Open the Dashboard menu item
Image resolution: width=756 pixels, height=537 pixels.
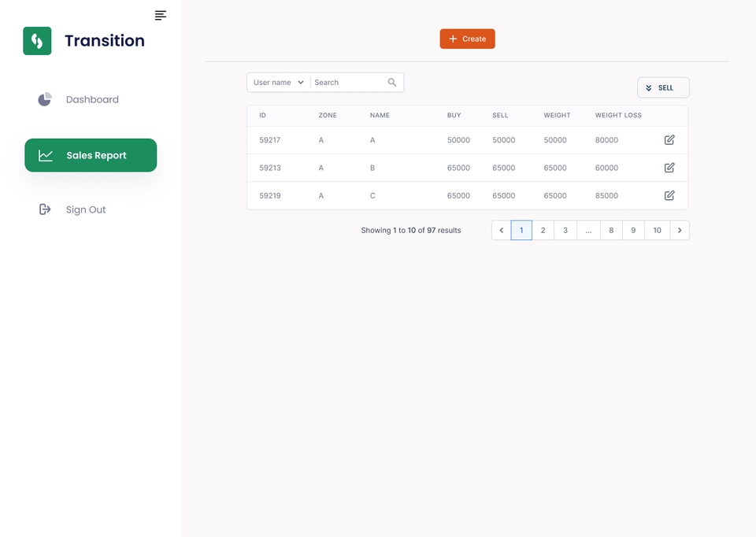coord(91,99)
